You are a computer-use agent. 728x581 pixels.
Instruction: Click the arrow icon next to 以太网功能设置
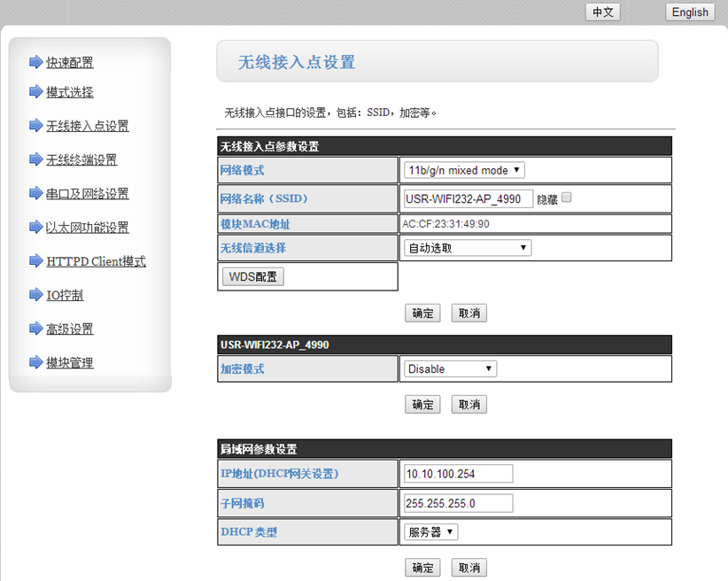[35, 227]
